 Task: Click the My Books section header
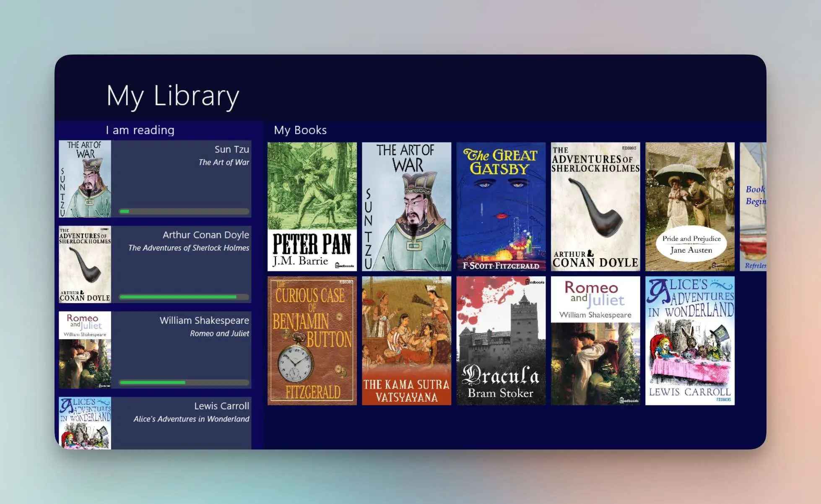click(x=300, y=130)
